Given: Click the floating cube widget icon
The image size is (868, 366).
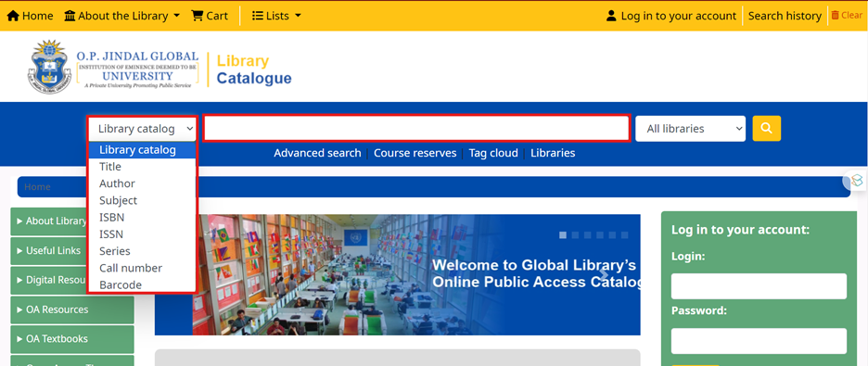Looking at the screenshot, I should click(856, 181).
